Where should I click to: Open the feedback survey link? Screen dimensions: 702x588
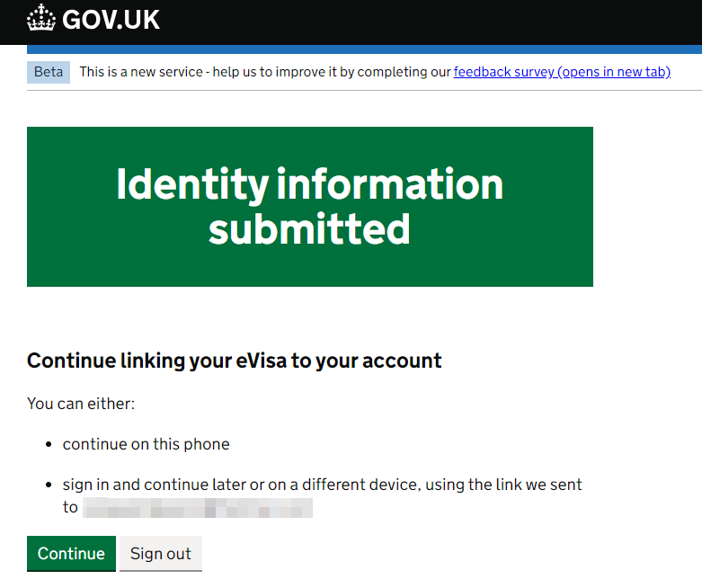click(x=562, y=72)
